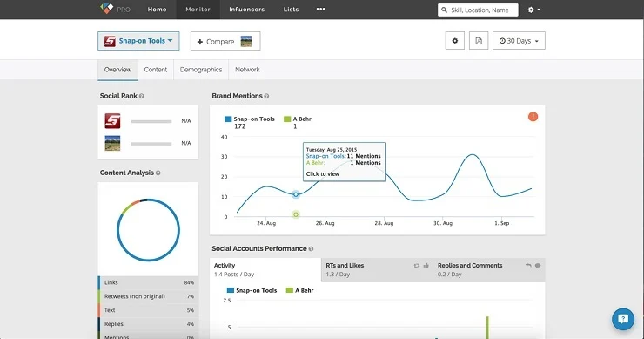The height and width of the screenshot is (339, 644).
Task: Click 'Click to view' in chart tooltip
Action: coord(322,174)
